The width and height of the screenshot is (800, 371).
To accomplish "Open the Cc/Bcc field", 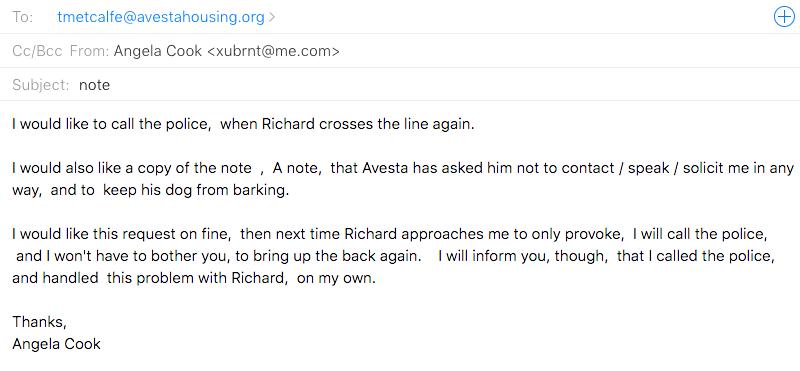I will pyautogui.click(x=37, y=51).
